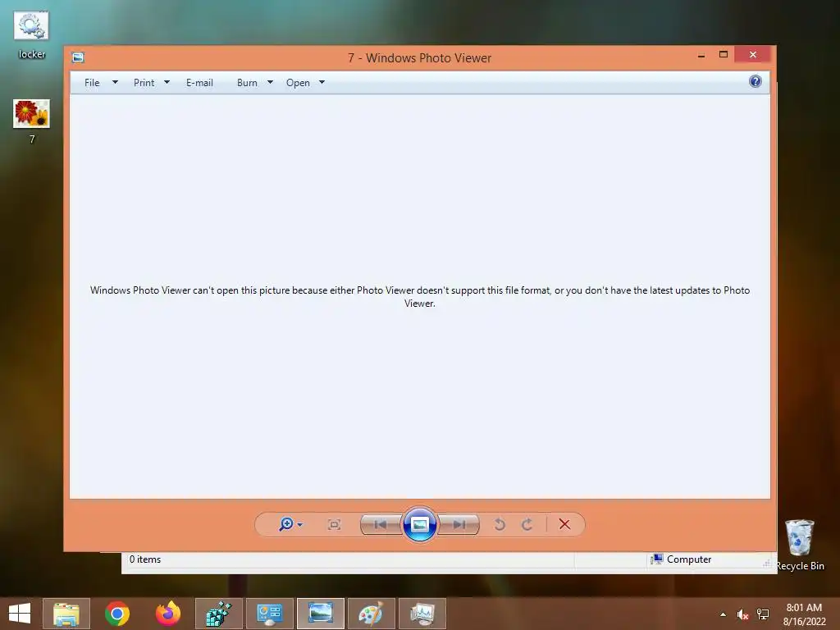Minimize the Windows Photo Viewer window
This screenshot has width=840, height=630.
tap(701, 55)
